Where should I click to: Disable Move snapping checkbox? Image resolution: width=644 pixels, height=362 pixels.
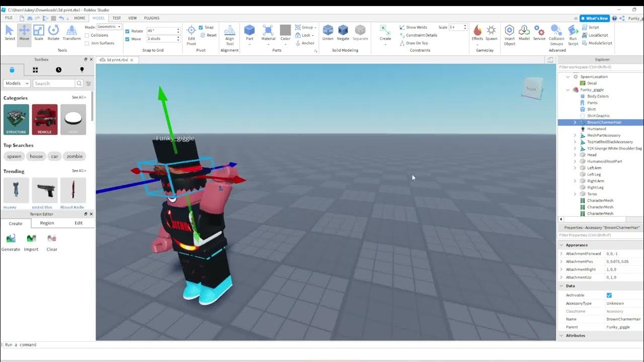tap(127, 39)
